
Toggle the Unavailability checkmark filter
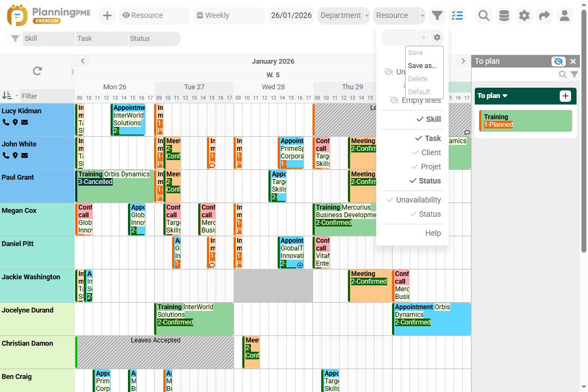pos(413,200)
